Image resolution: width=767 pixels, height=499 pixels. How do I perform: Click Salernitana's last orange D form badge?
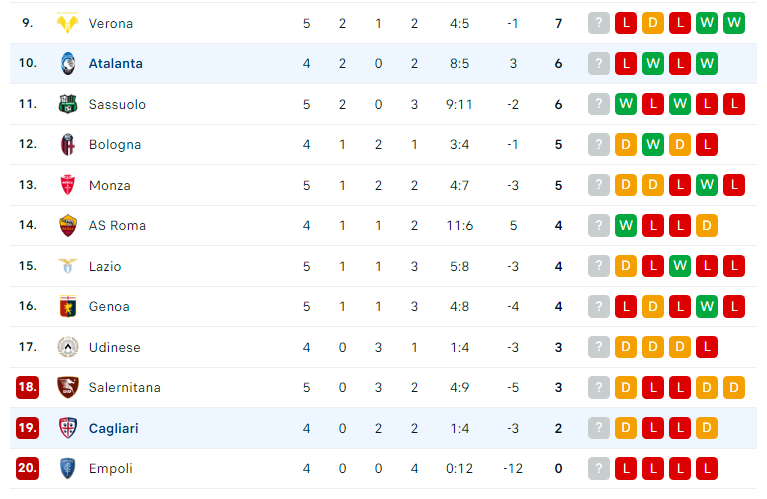734,387
